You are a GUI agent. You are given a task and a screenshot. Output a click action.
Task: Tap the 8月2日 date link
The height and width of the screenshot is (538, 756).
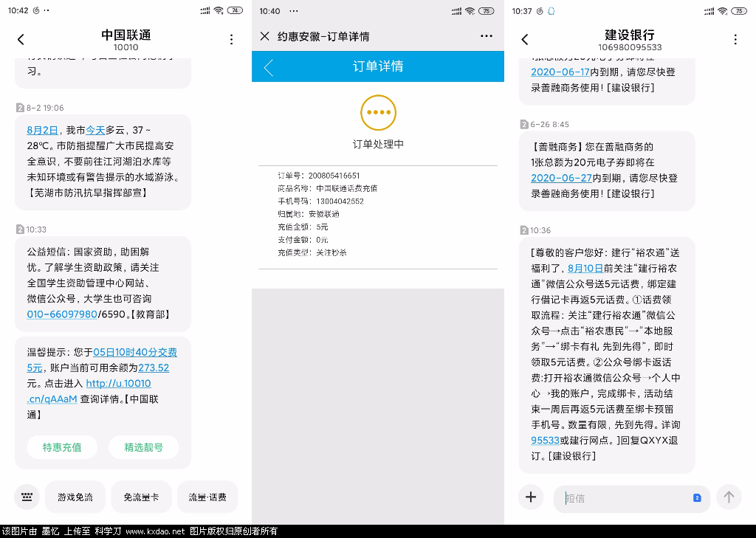(x=42, y=130)
